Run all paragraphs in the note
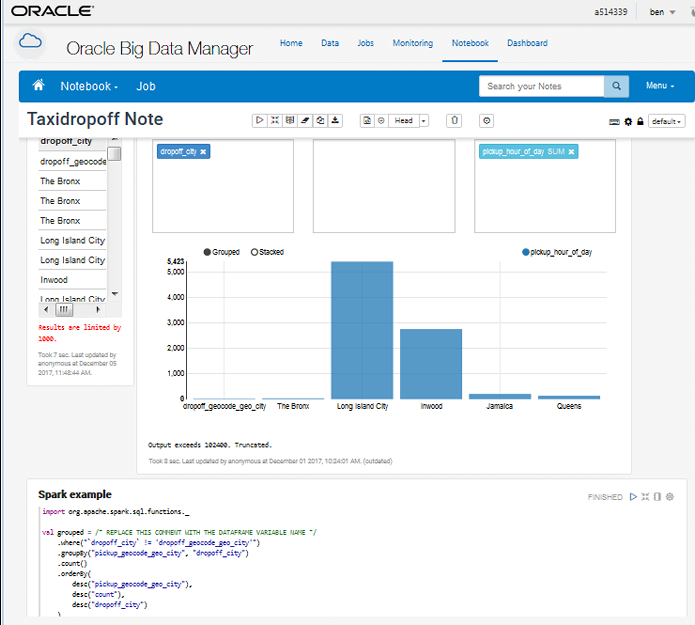This screenshot has height=625, width=695. point(260,121)
